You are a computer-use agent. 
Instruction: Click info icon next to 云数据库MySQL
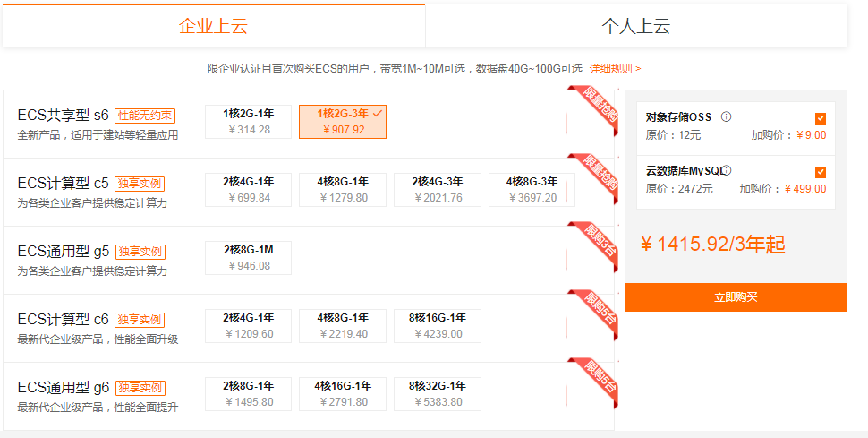tap(727, 170)
